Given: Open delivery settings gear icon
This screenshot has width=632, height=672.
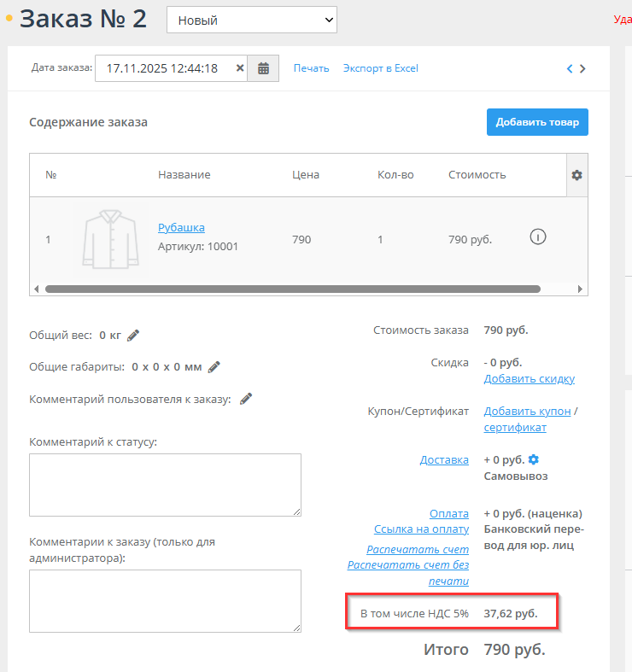Looking at the screenshot, I should 534,459.
